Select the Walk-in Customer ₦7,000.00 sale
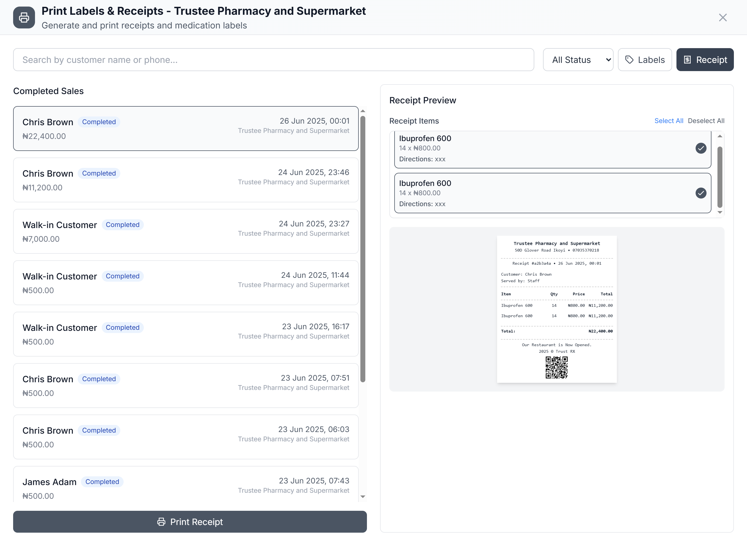Image resolution: width=747 pixels, height=560 pixels. click(x=185, y=231)
